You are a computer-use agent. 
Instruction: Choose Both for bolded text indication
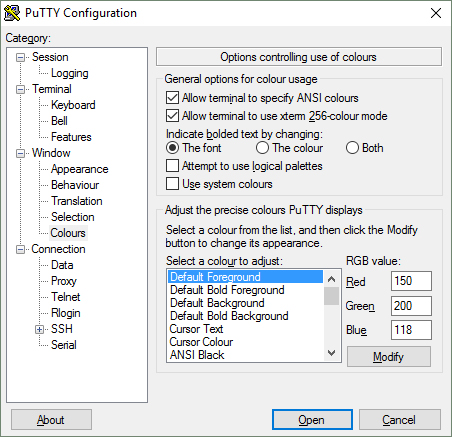[x=352, y=148]
